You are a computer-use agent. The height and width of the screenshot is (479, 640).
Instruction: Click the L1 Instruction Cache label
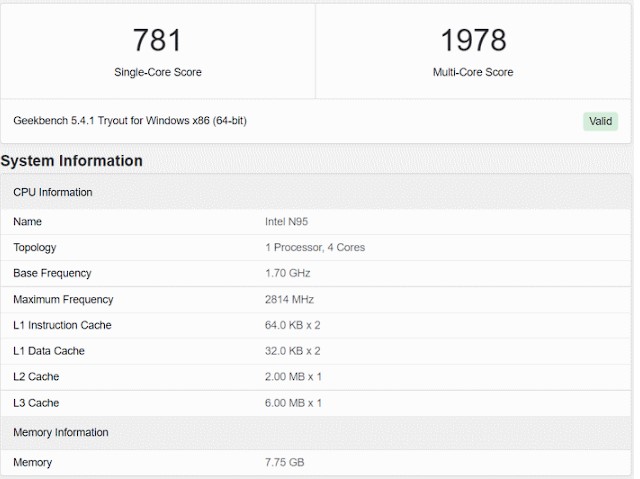click(62, 325)
